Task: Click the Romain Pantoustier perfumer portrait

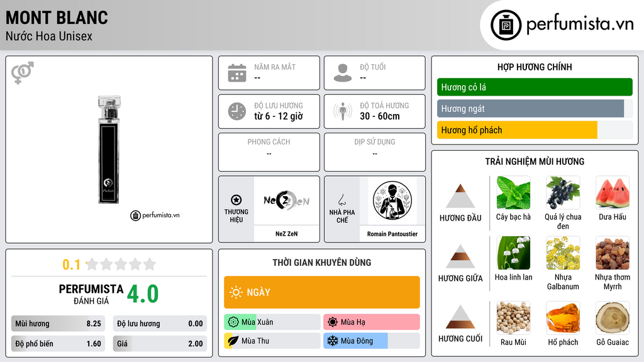Action: (392, 200)
